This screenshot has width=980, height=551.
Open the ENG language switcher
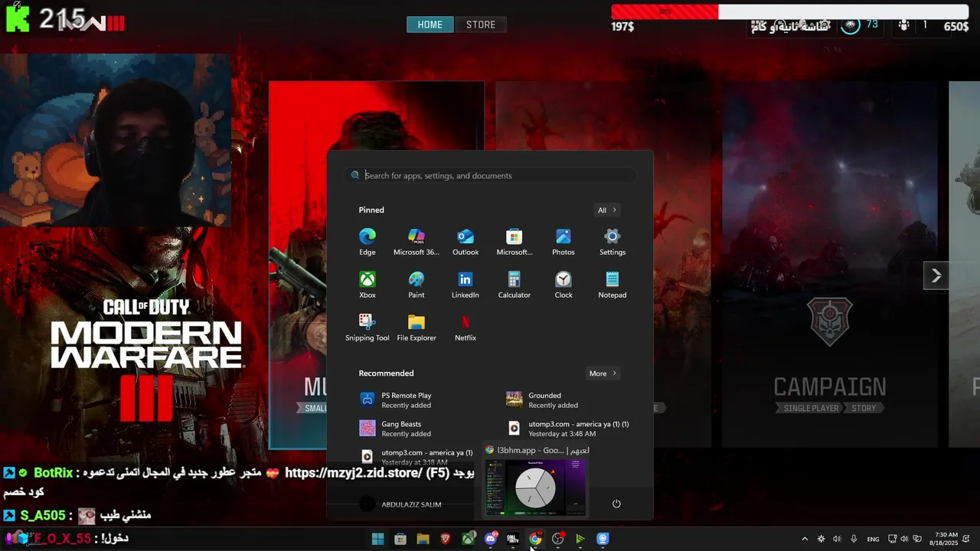point(873,539)
